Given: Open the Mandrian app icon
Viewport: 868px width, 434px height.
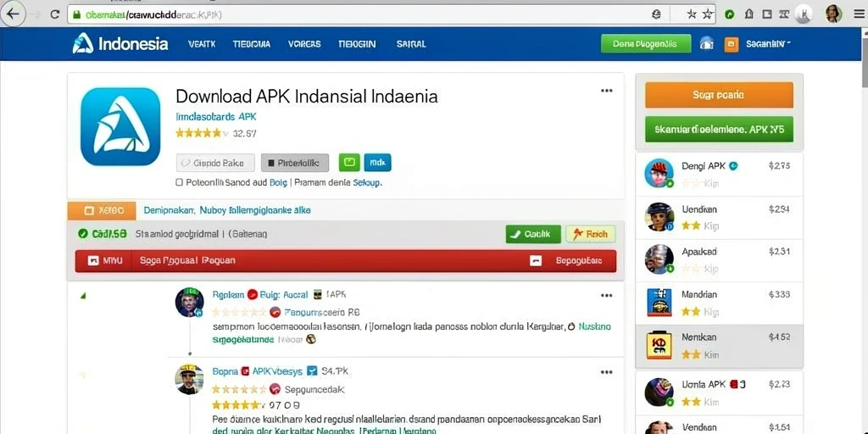Looking at the screenshot, I should point(659,303).
